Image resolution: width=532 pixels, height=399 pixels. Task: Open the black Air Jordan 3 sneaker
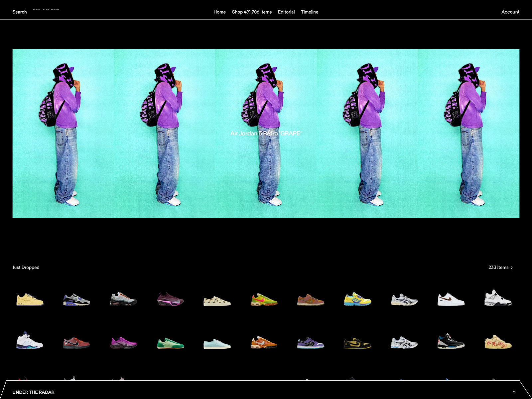[451, 341]
